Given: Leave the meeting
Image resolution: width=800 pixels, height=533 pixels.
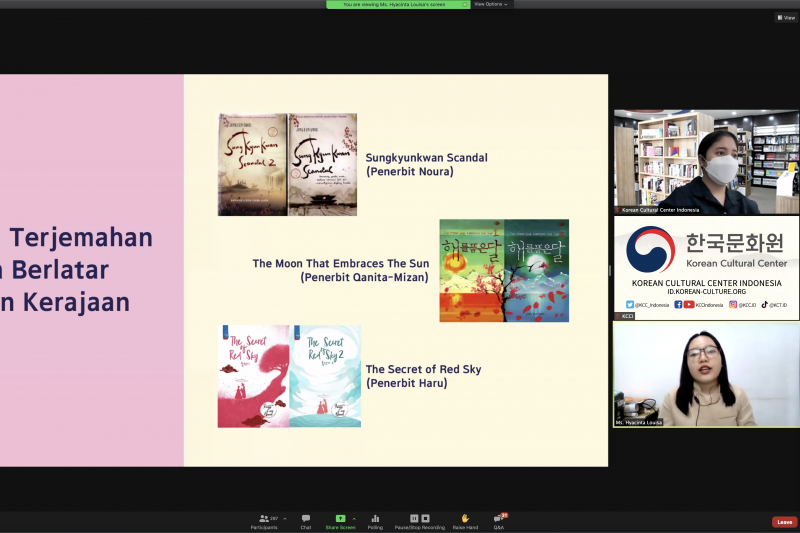Looking at the screenshot, I should (x=785, y=522).
